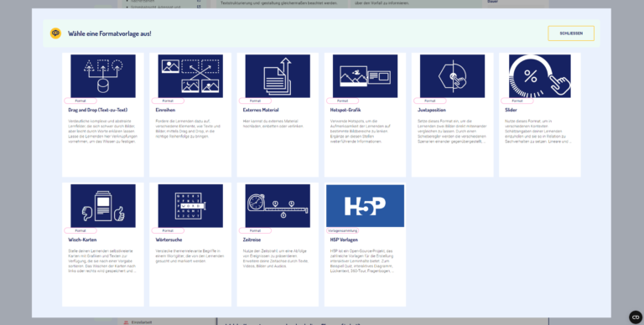Image resolution: width=644 pixels, height=325 pixels.
Task: Pick the Hotspot-Grafik format image
Action: click(365, 76)
